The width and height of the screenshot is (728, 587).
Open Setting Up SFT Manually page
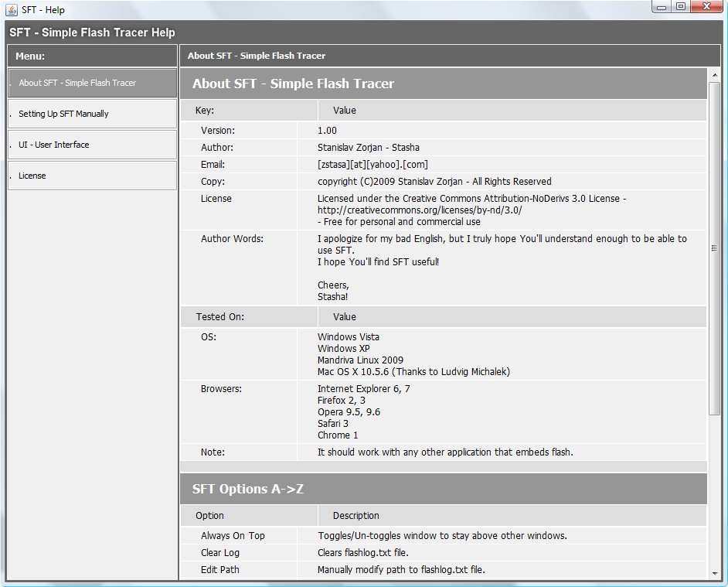(x=93, y=114)
